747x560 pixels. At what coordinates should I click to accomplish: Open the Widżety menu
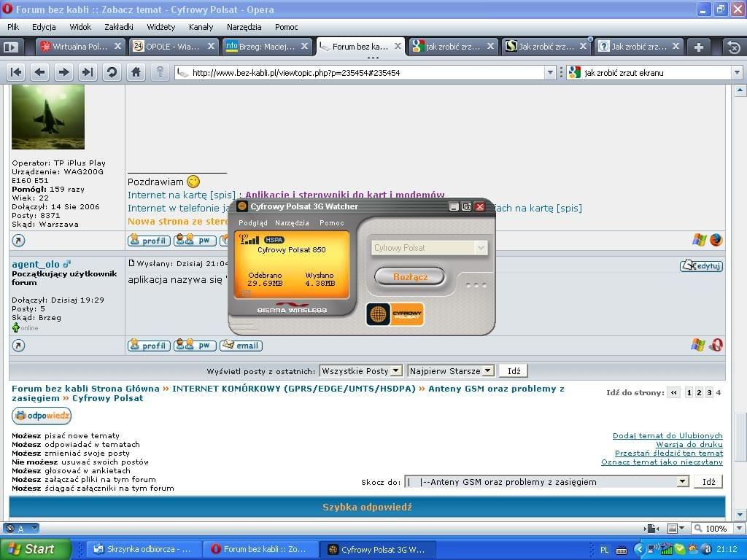pos(161,27)
